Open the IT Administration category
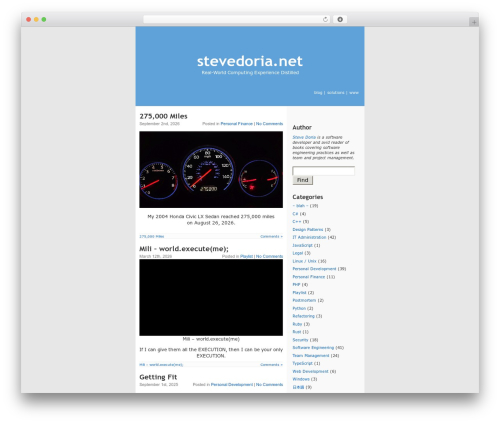 (309, 237)
